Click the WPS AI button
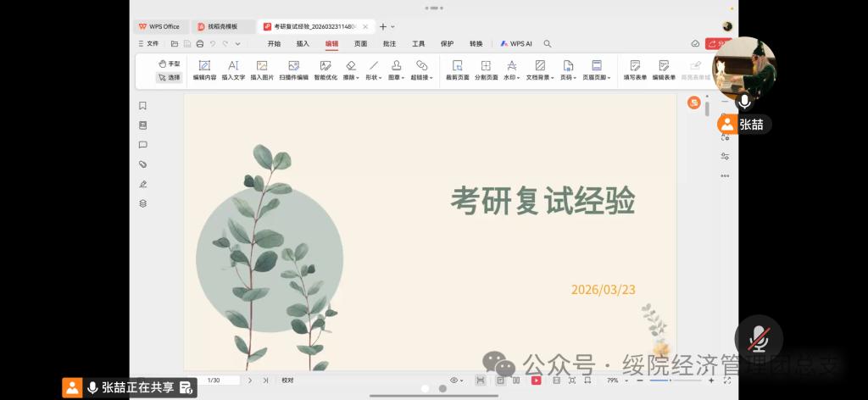This screenshot has height=400, width=868. tap(516, 43)
